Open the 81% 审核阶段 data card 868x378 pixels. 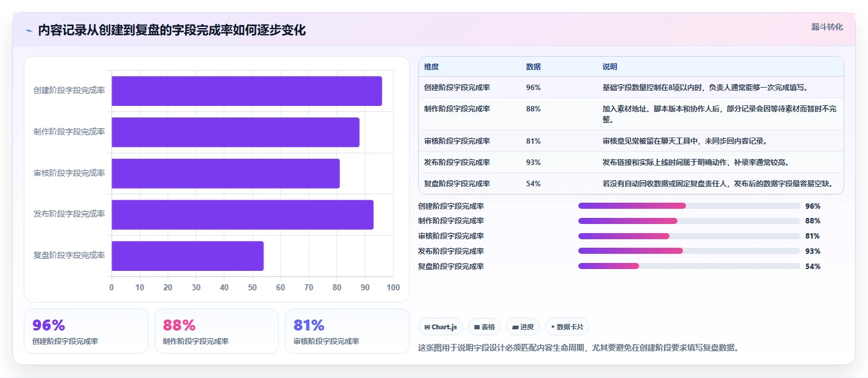[347, 331]
